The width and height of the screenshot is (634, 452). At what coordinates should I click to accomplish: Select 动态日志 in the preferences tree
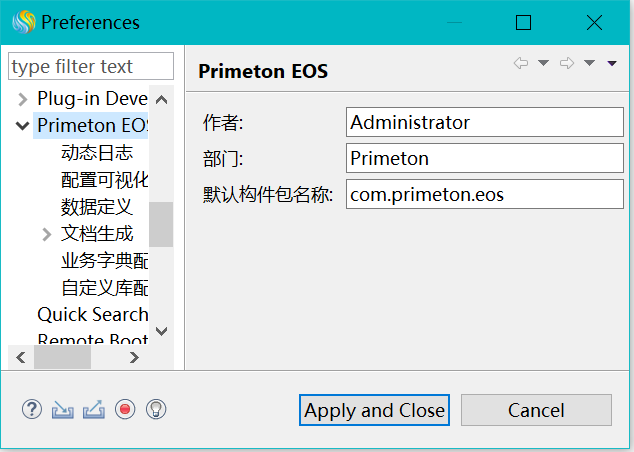click(x=96, y=153)
